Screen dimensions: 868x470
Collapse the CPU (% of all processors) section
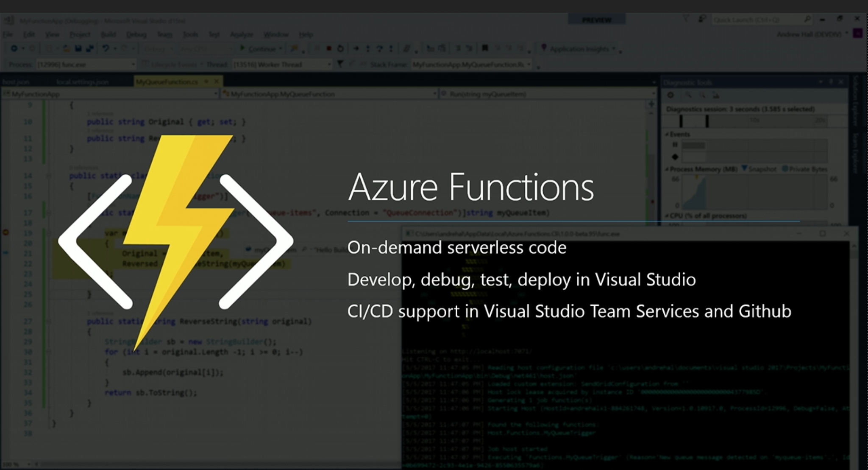[667, 215]
